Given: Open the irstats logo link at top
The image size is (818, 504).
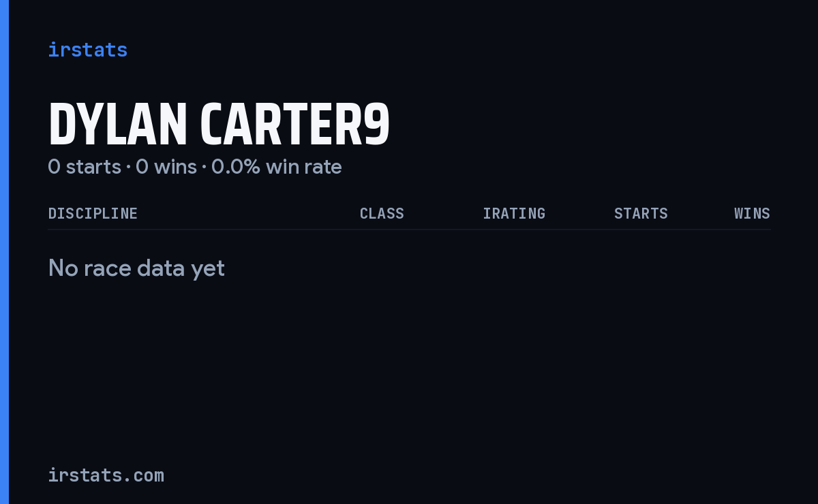Looking at the screenshot, I should tap(87, 50).
